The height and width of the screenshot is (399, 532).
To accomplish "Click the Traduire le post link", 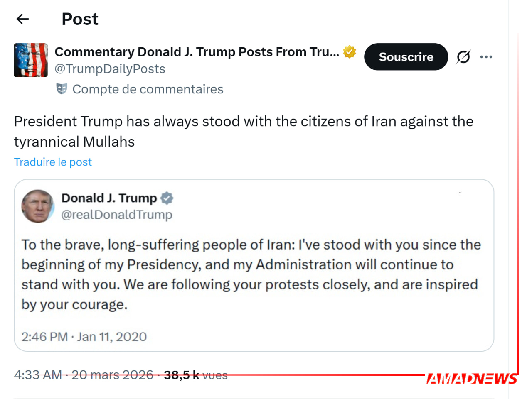I will (x=53, y=162).
